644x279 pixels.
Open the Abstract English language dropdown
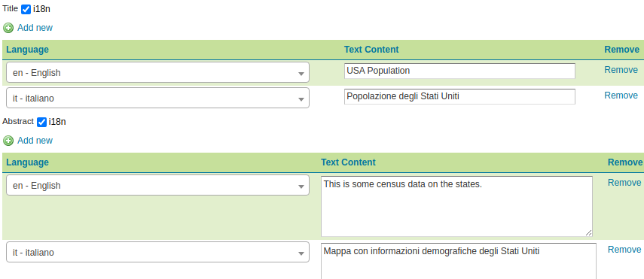[x=157, y=186]
